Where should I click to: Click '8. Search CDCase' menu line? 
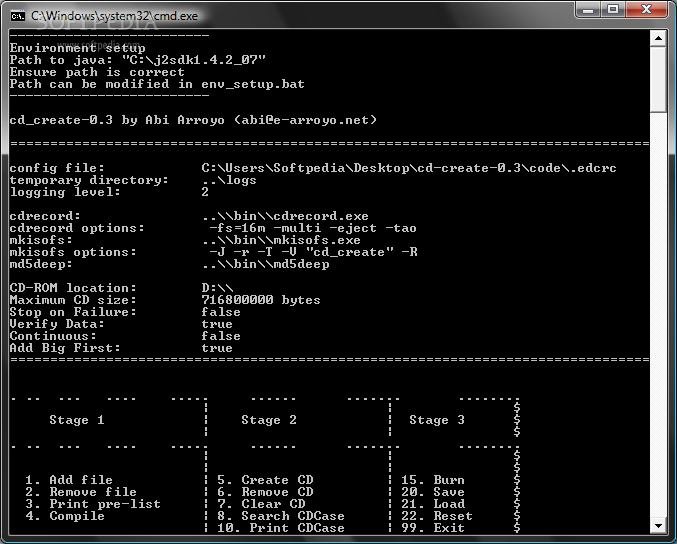coord(281,516)
